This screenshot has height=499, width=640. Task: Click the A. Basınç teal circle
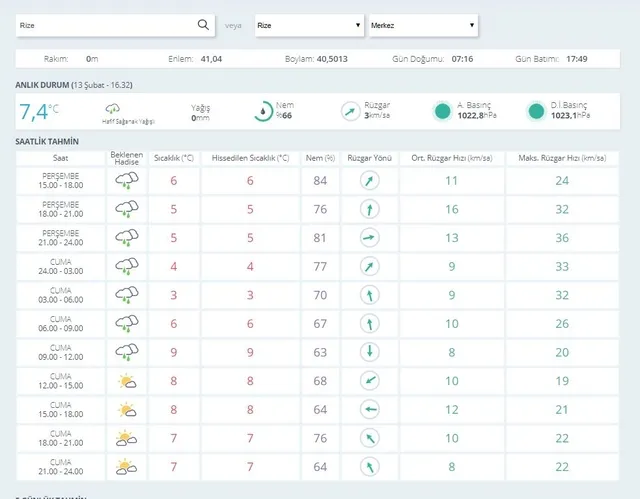(x=443, y=111)
